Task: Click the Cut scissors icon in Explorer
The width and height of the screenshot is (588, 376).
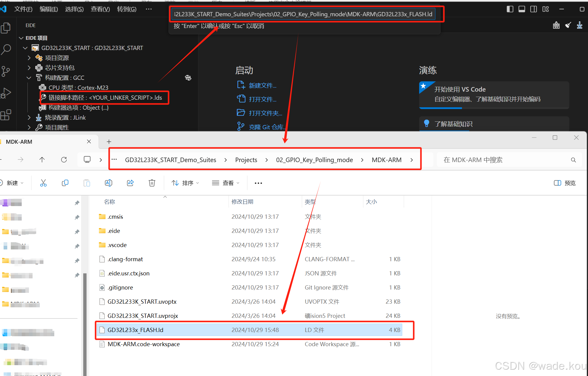Action: click(43, 183)
